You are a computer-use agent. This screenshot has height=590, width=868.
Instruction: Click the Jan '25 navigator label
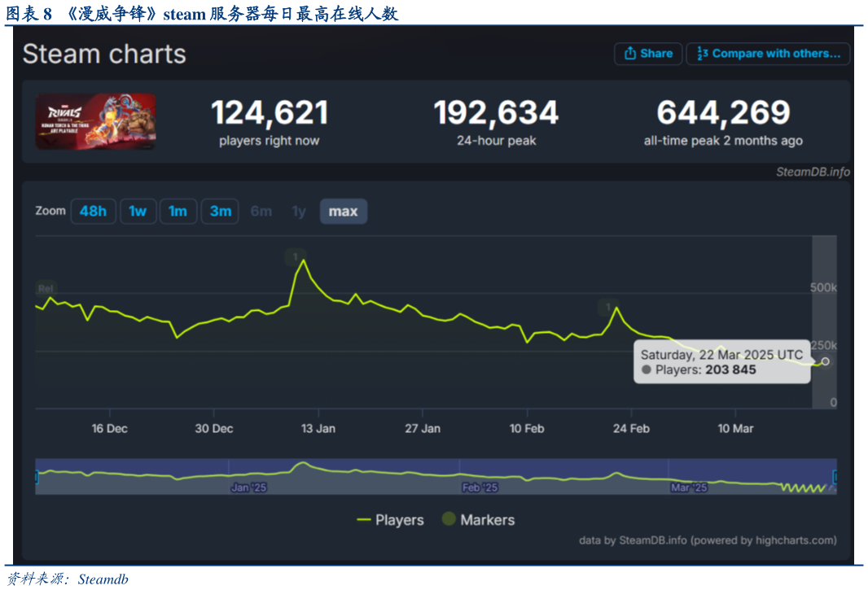point(248,487)
